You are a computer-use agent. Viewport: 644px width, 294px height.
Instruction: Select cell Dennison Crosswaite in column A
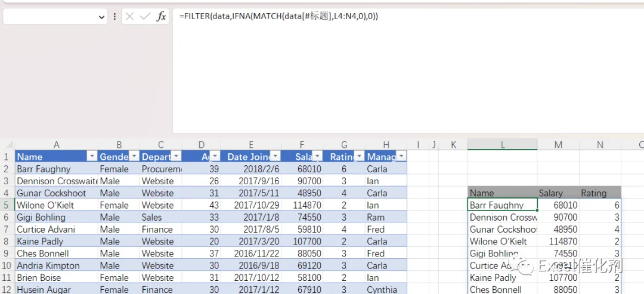coord(56,181)
